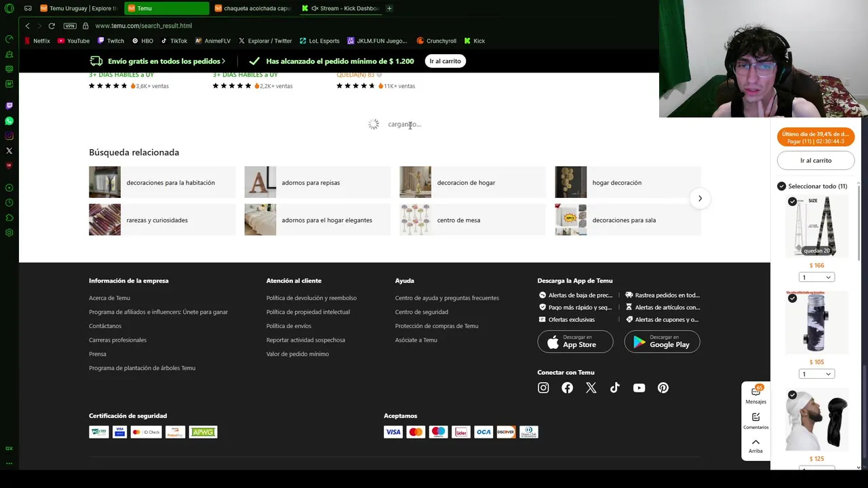Open Crunchyroll bookmark
This screenshot has height=488, width=868.
436,41
